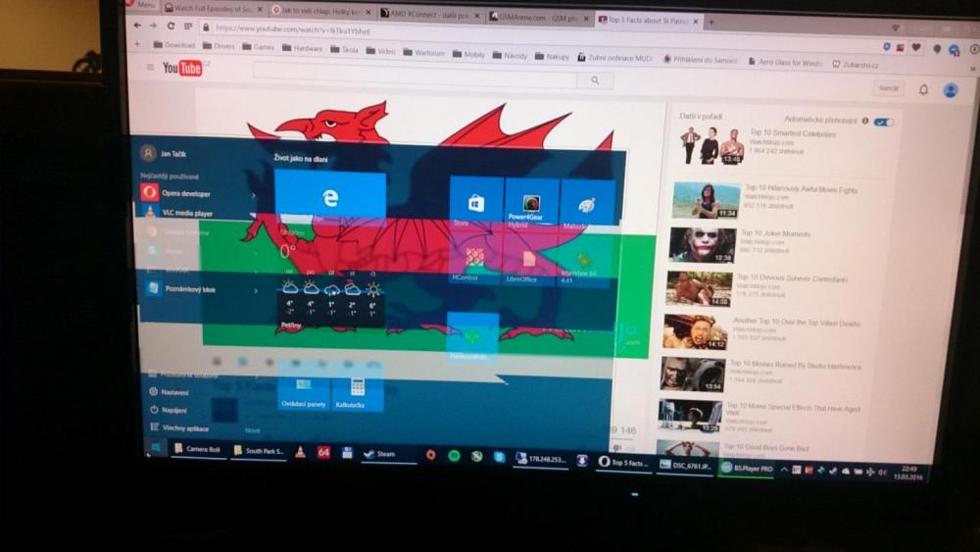Switch to the Watch Full Episodes tab
The image size is (980, 552).
coord(213,9)
